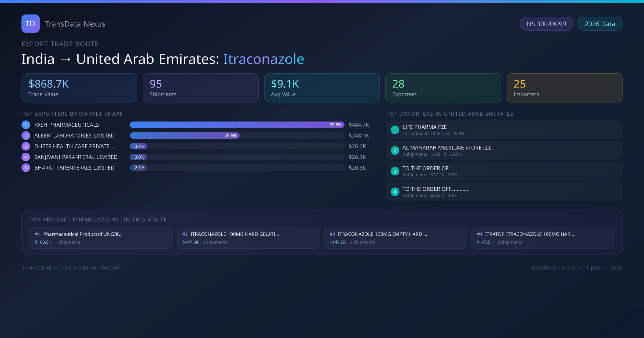
Task: Click rank icon 3 beside TO THE ORDER OF
Action: (395, 171)
